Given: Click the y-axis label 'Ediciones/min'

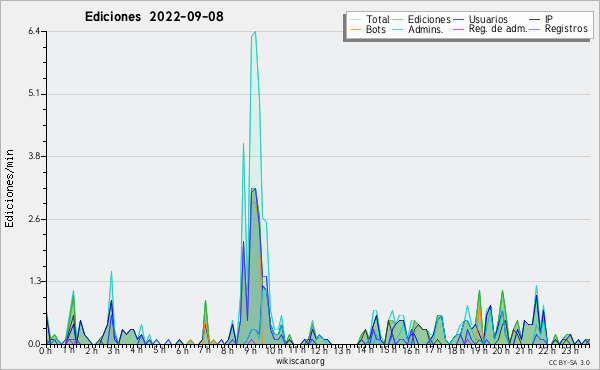Looking at the screenshot, I should tap(9, 188).
